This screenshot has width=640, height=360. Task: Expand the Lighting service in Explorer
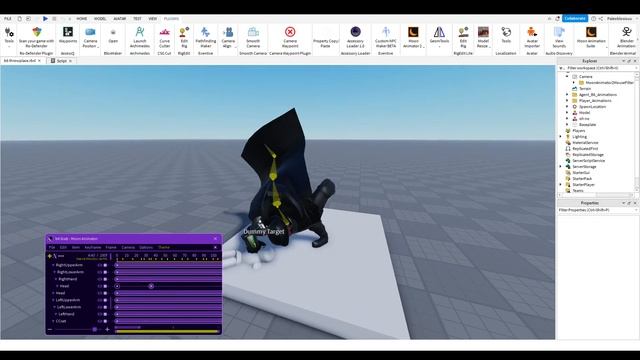click(561, 137)
